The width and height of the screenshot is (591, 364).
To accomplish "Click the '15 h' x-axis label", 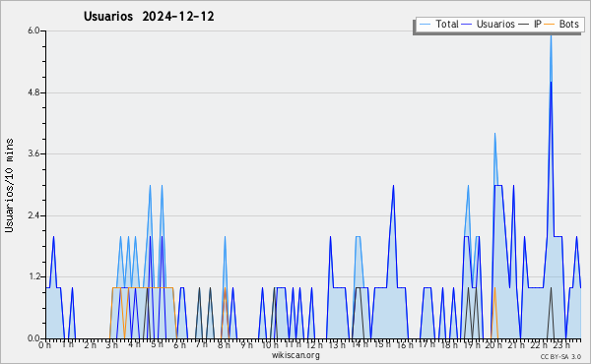I will point(382,344).
